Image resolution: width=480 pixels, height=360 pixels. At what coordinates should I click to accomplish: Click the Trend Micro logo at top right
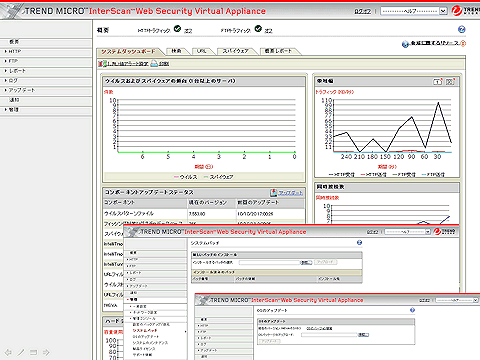[x=466, y=11]
